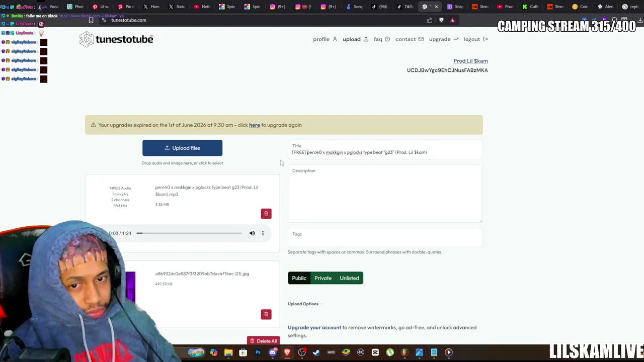Click the bookmark icon in address bar

coord(91,20)
